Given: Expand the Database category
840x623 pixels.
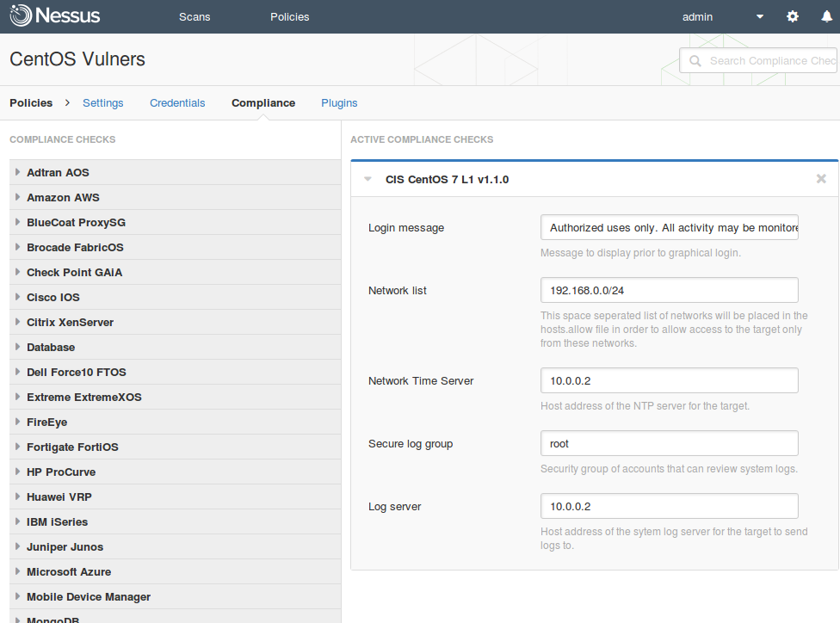Looking at the screenshot, I should coord(176,347).
